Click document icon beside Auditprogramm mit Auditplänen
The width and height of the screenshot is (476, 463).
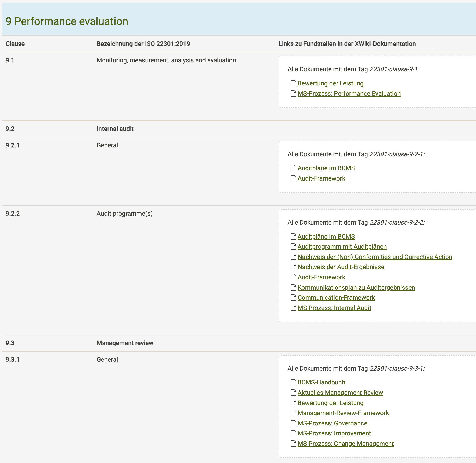(x=293, y=246)
